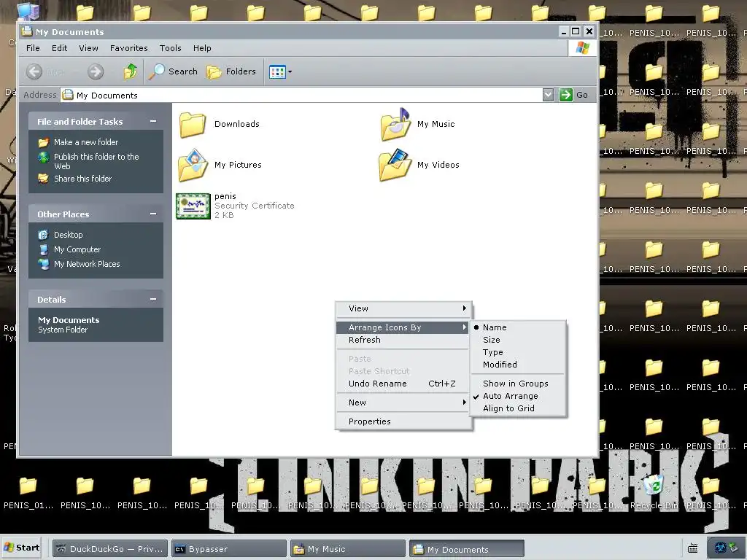Click the My Documents title bar icon
The image size is (747, 560).
coord(27,31)
